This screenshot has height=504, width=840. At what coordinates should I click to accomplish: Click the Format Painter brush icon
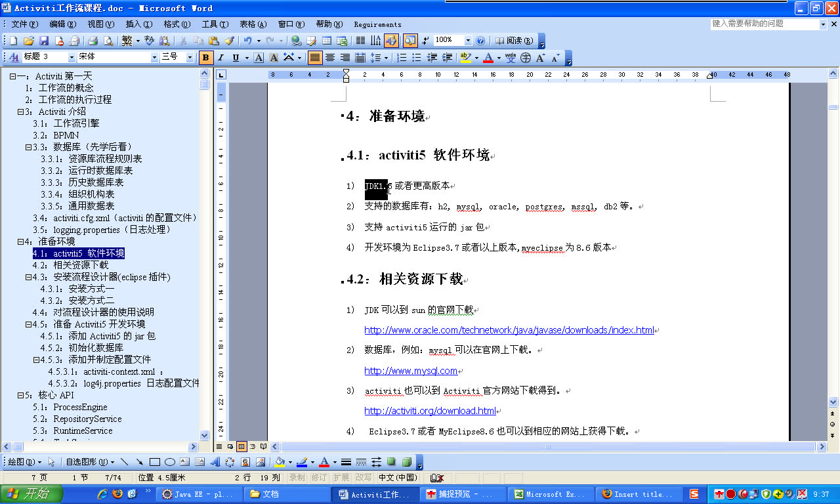coord(229,41)
